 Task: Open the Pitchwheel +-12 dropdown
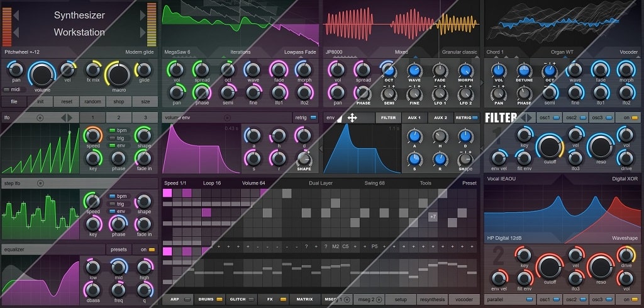tap(22, 52)
